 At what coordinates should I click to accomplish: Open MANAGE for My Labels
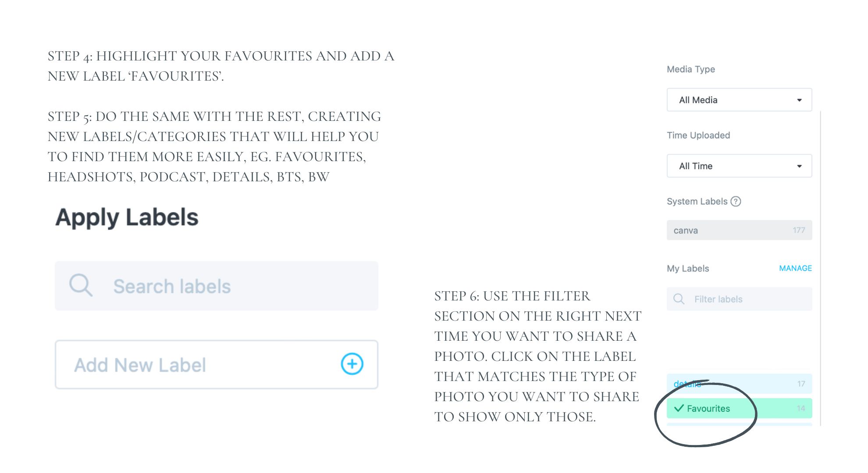795,268
